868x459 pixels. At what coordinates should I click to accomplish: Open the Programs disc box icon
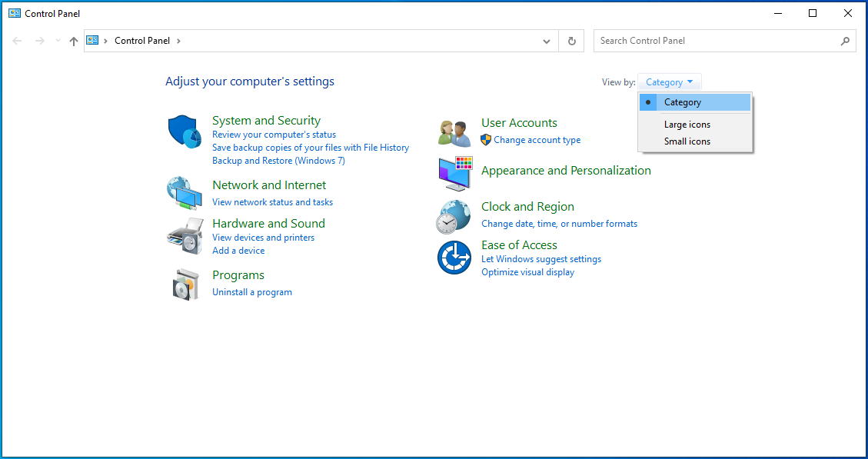tap(185, 284)
